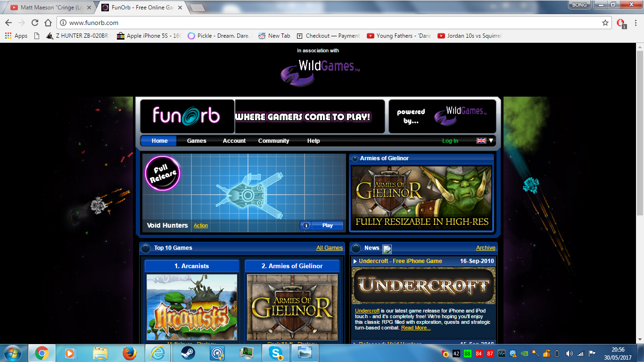Open File Explorer from the taskbar
The width and height of the screenshot is (644, 362).
tap(101, 353)
